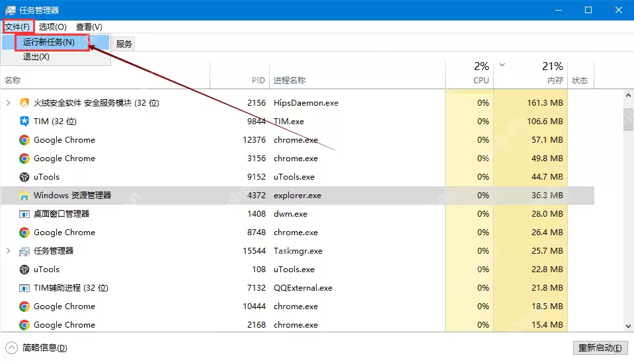634x364 pixels.
Task: Click the 火绒安全软件 shield icon
Action: [x=24, y=103]
